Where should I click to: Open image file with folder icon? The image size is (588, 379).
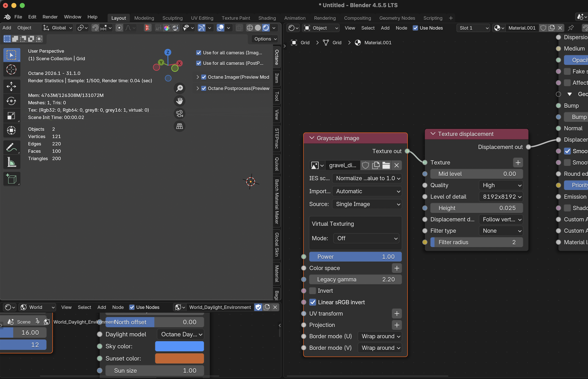click(386, 165)
